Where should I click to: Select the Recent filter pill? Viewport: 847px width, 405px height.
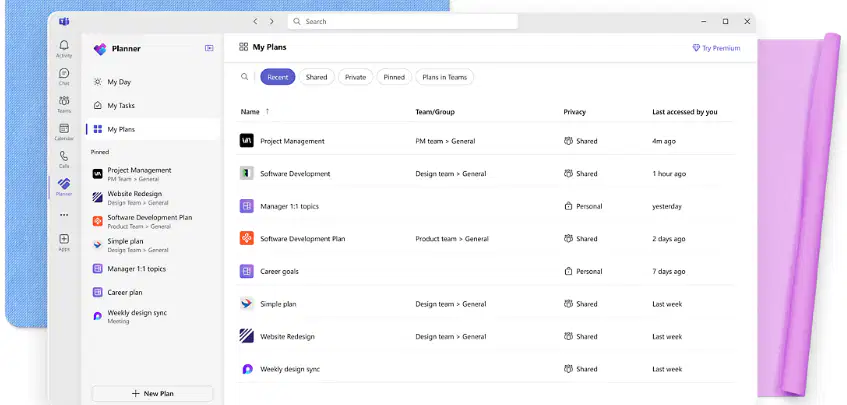278,77
